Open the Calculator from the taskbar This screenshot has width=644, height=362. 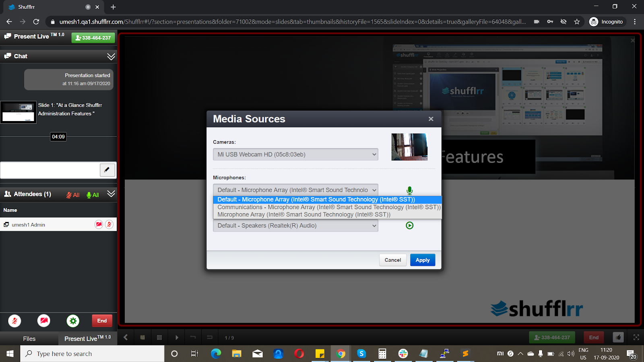(x=382, y=354)
